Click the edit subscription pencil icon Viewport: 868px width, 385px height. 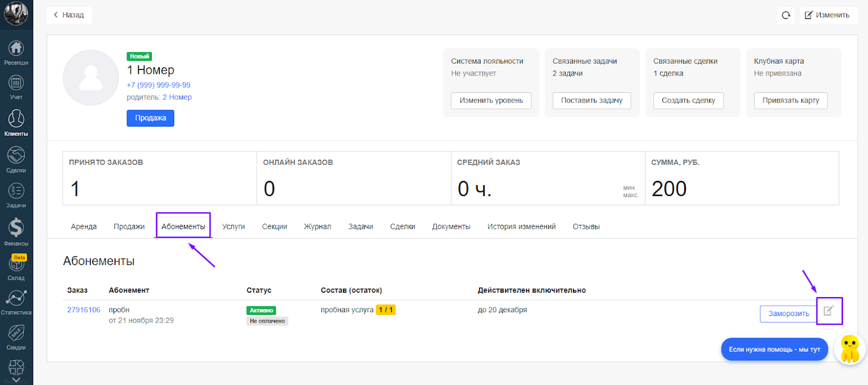pyautogui.click(x=828, y=311)
